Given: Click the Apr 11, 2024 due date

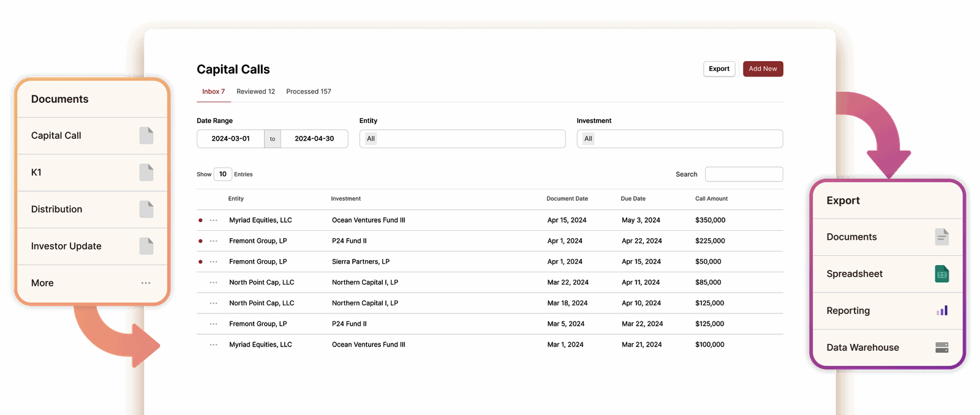Looking at the screenshot, I should [641, 283].
